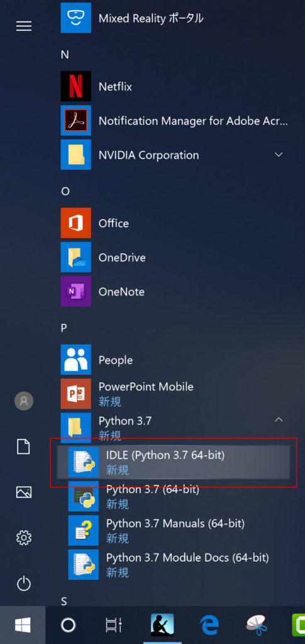Collapse the Python 3.7 folder chevron
Image resolution: width=305 pixels, height=644 pixels.
279,419
